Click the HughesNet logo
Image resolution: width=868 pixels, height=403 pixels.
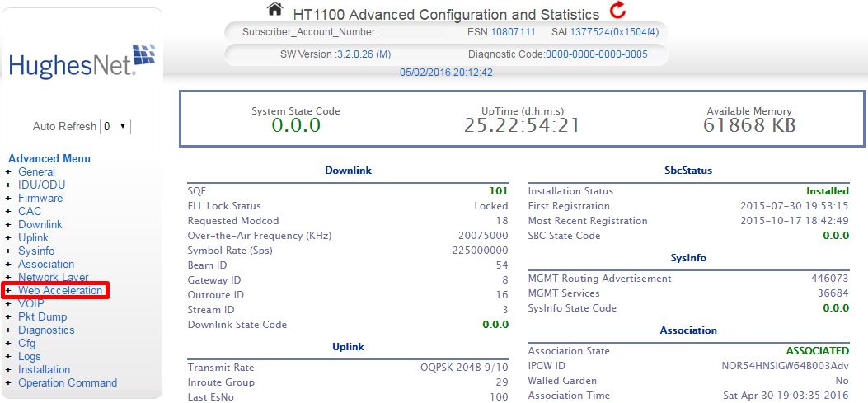(x=82, y=59)
